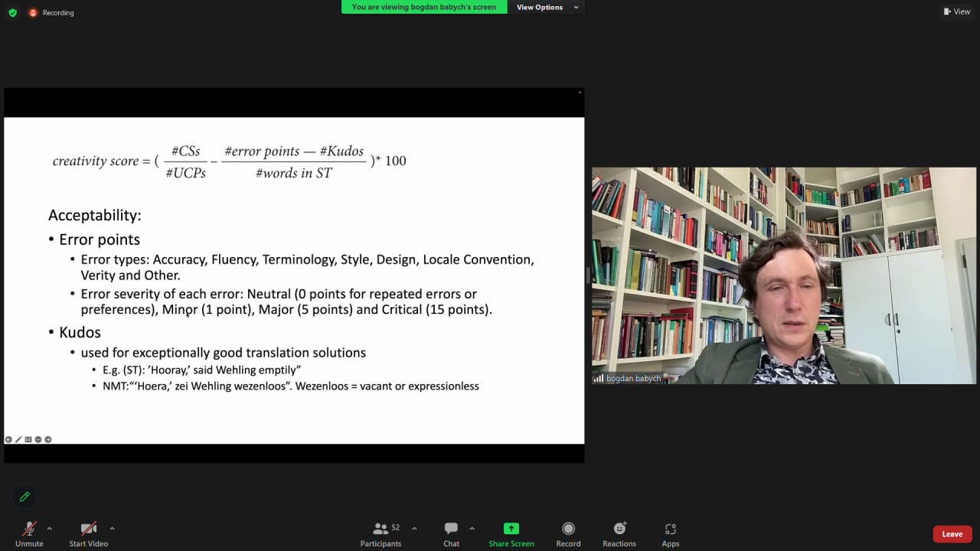Open the Chat panel
The width and height of the screenshot is (980, 551).
click(x=451, y=533)
